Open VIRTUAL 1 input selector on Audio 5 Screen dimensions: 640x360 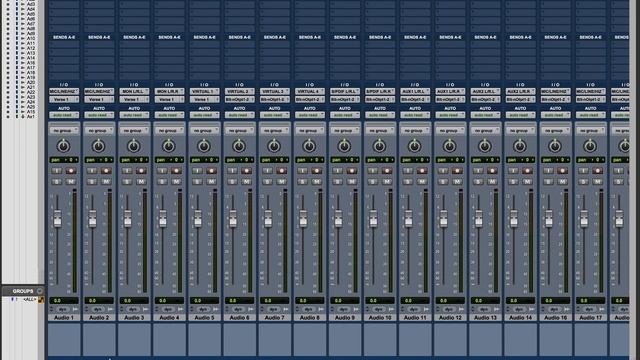click(x=204, y=91)
